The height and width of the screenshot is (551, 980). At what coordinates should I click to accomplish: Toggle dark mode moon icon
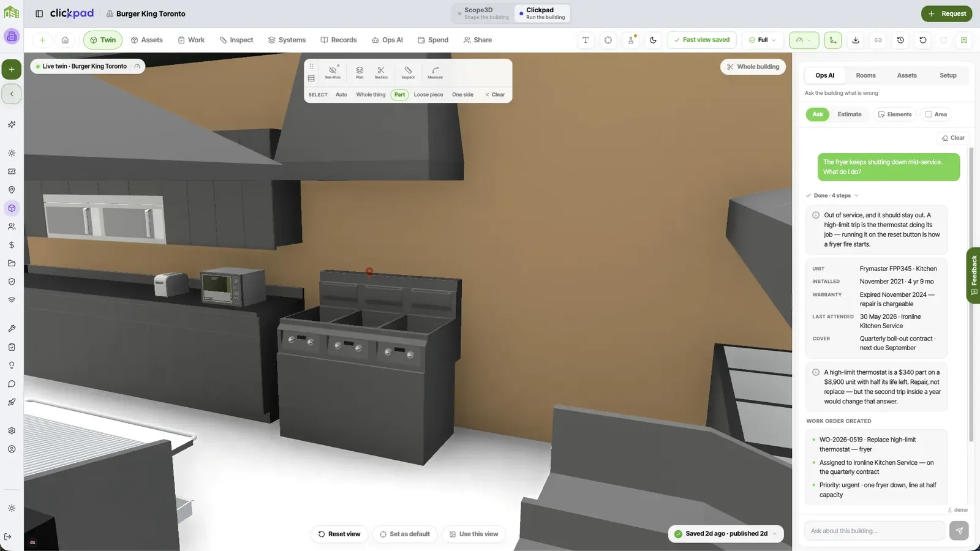coord(653,40)
